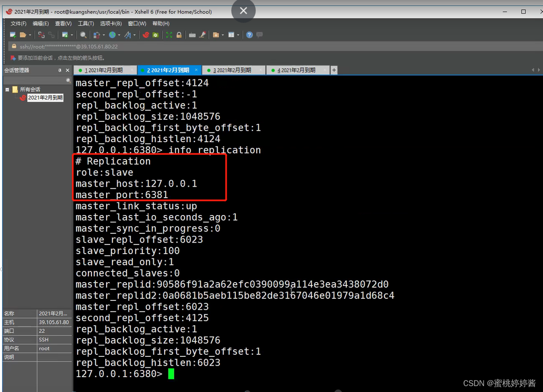Collapse the 所有会话 tree node
Screen dimensions: 543x392
tap(7, 90)
